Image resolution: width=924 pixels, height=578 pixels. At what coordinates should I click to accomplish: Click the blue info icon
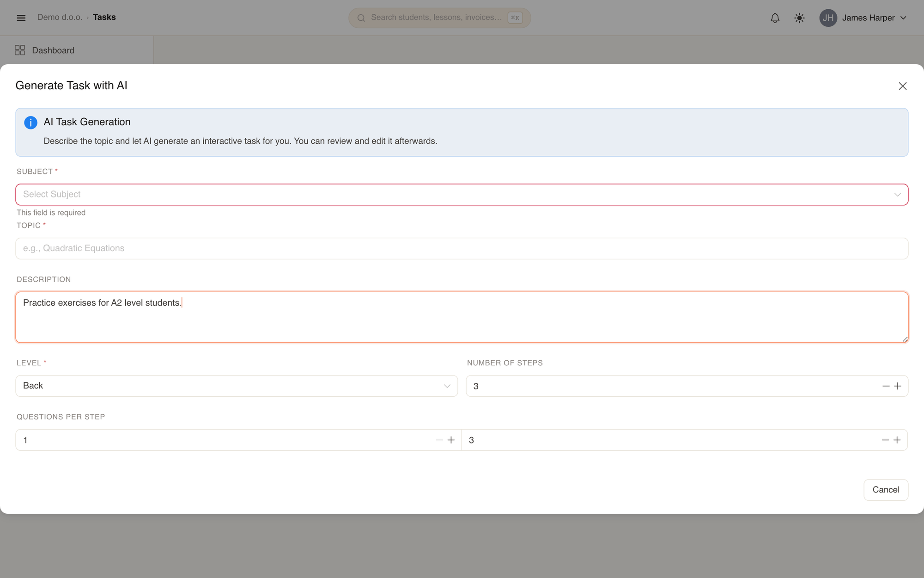pos(30,123)
